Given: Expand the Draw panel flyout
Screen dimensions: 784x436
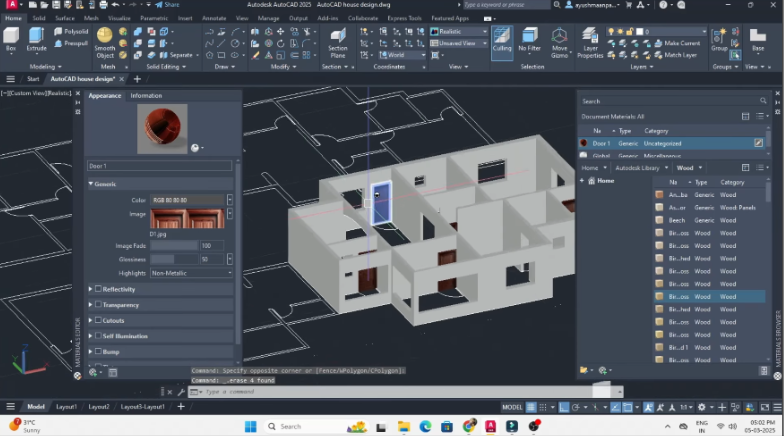Looking at the screenshot, I should 224,66.
